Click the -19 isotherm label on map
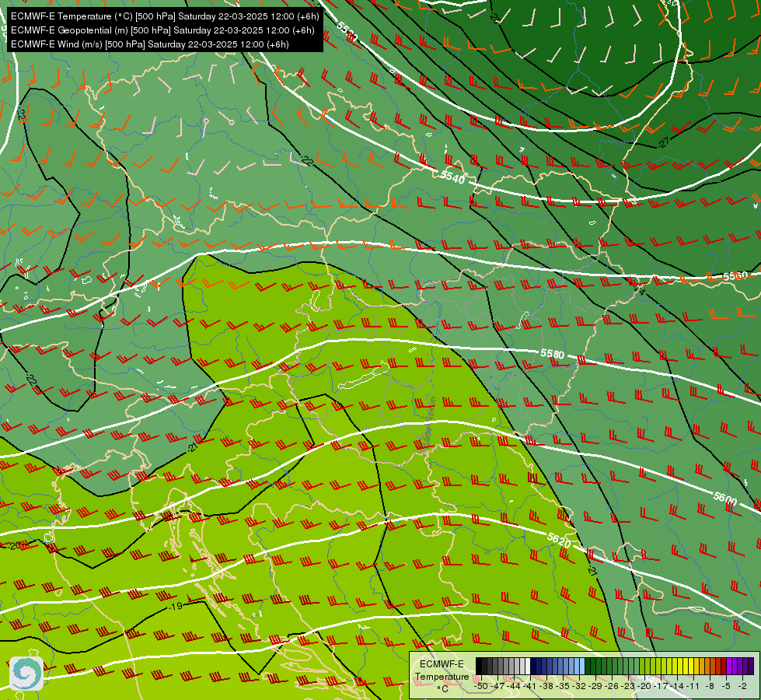The width and height of the screenshot is (761, 700). 176,606
